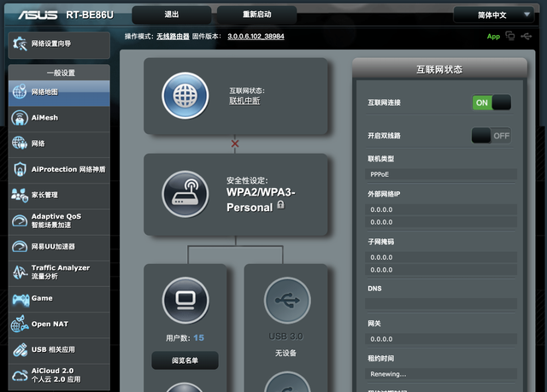Click the language dropdown arrow

(x=526, y=15)
